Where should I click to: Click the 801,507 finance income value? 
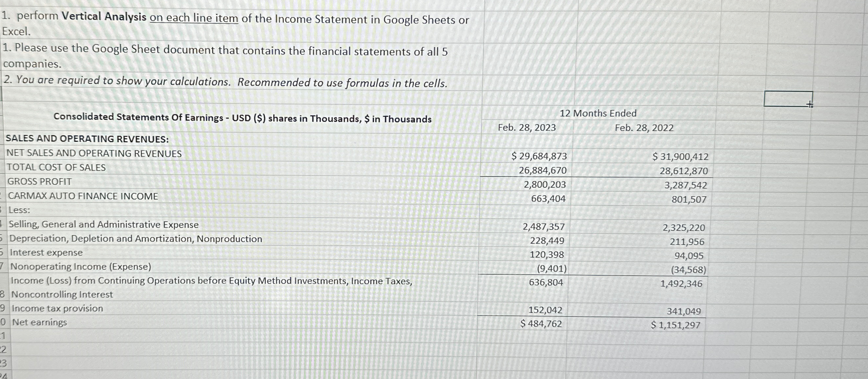click(x=689, y=199)
